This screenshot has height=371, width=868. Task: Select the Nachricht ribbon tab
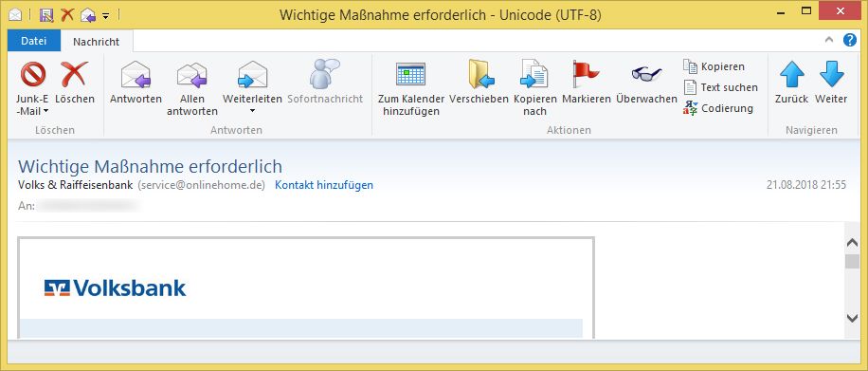tap(97, 42)
